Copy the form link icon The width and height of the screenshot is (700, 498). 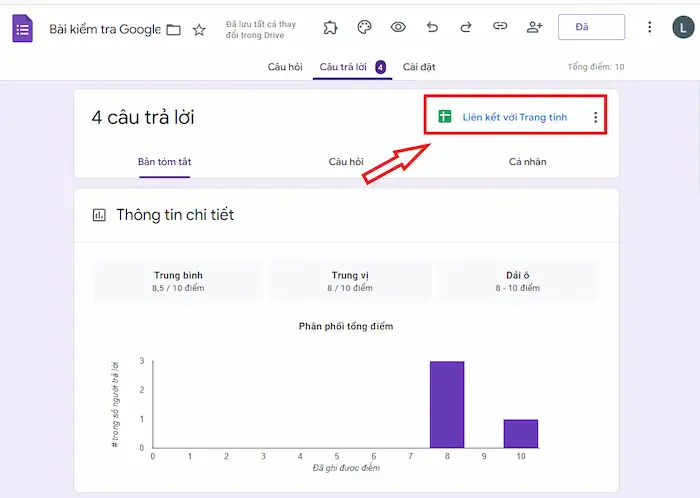coord(500,27)
